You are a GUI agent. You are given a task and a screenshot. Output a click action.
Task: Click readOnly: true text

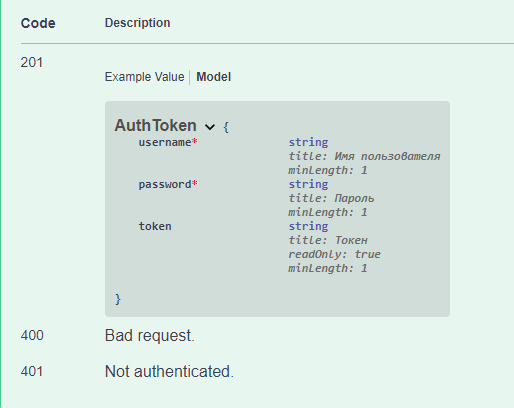[334, 254]
